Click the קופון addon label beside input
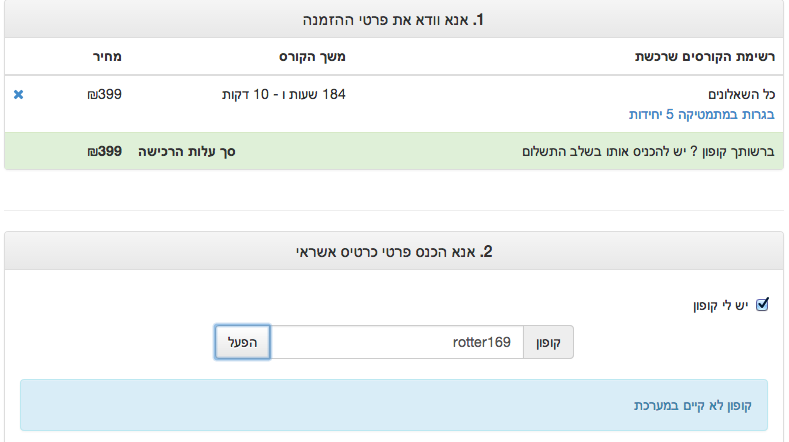Viewport: 789px width, 442px height. [548, 342]
